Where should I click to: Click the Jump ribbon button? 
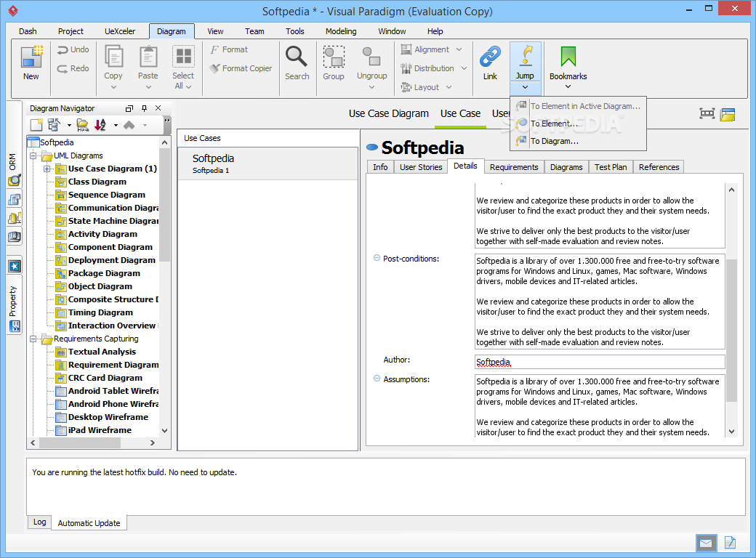coord(525,62)
